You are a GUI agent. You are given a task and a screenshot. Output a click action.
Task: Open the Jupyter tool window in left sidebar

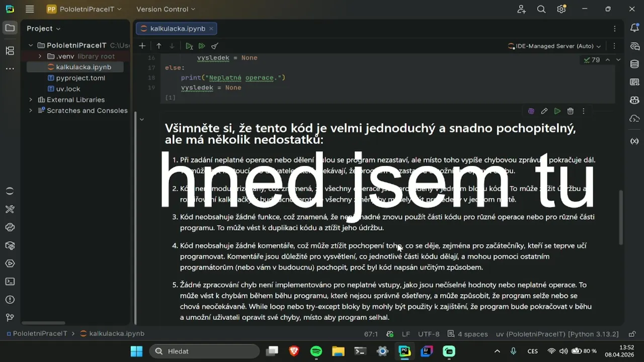coord(10,191)
